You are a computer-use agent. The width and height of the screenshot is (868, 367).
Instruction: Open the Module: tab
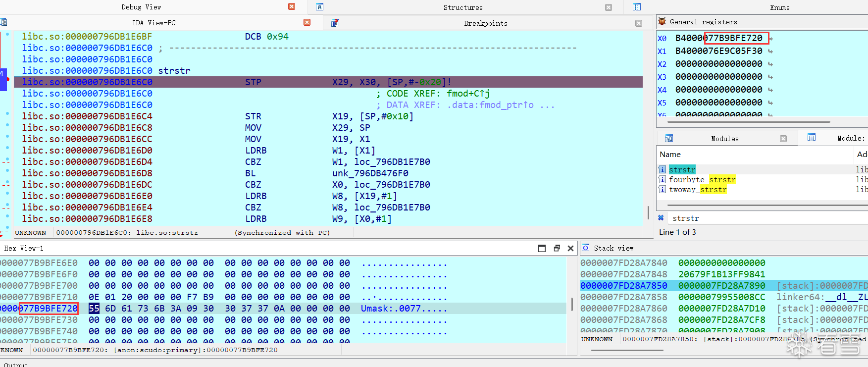(851, 138)
